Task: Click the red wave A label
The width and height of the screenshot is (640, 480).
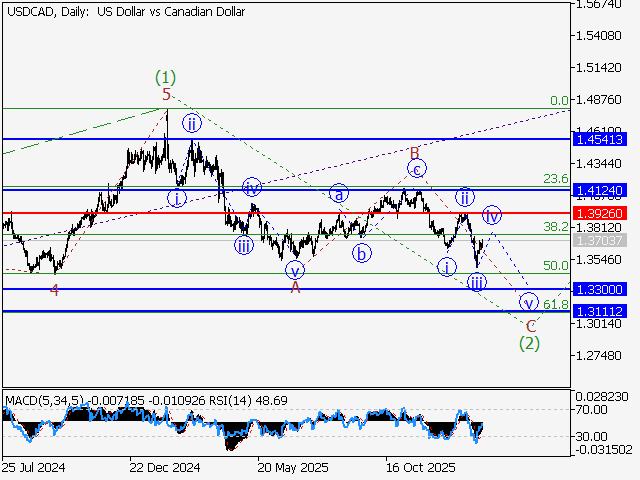Action: tap(295, 288)
